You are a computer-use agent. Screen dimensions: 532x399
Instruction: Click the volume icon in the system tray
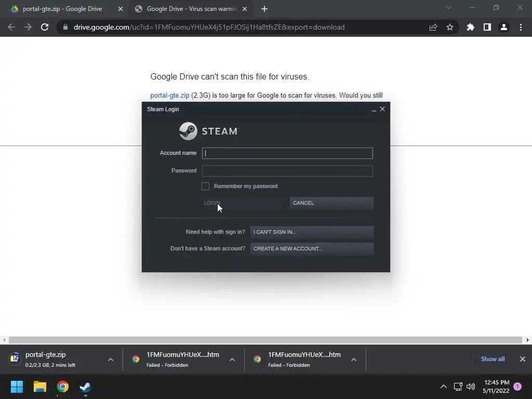471,387
